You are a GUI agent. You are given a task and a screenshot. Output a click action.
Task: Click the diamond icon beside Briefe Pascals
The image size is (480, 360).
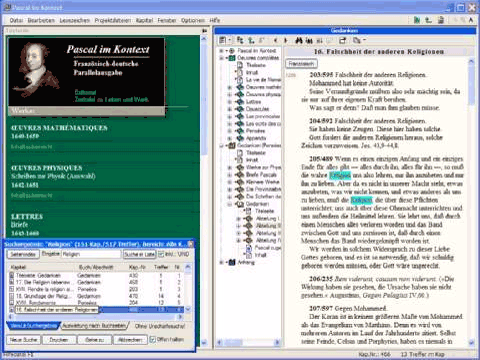point(240,175)
